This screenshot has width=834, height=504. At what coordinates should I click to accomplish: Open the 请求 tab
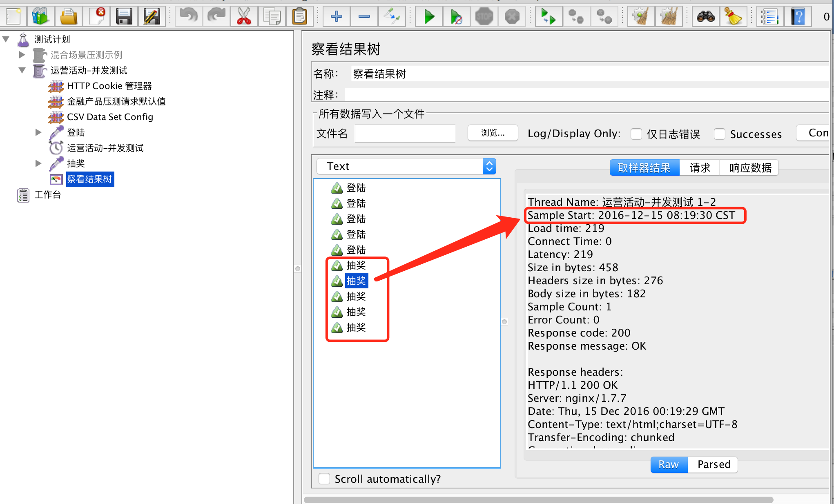pyautogui.click(x=700, y=168)
